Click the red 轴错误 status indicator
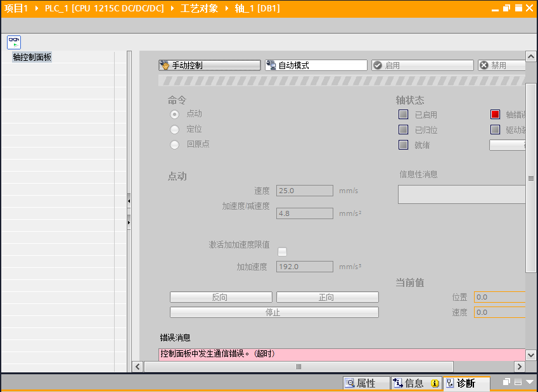The height and width of the screenshot is (392, 538). pyautogui.click(x=495, y=115)
